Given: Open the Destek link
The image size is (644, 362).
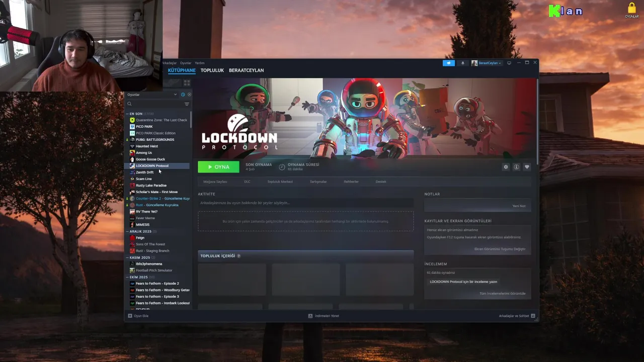Looking at the screenshot, I should click(x=381, y=182).
